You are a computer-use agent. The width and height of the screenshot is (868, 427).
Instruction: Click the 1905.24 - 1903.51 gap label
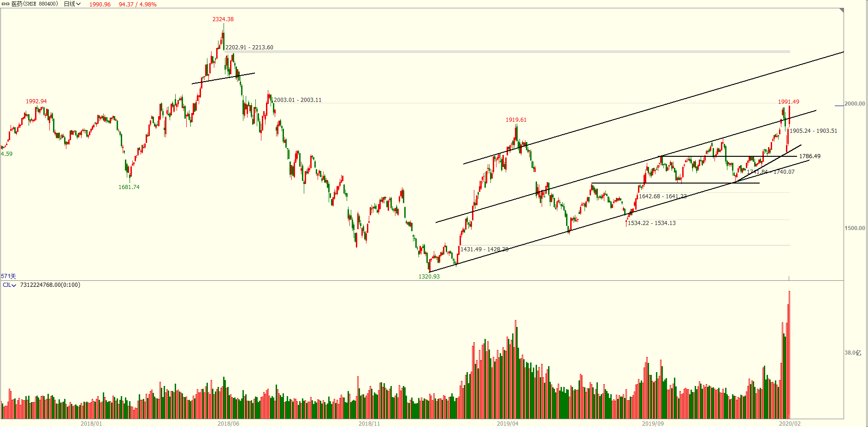(x=814, y=131)
